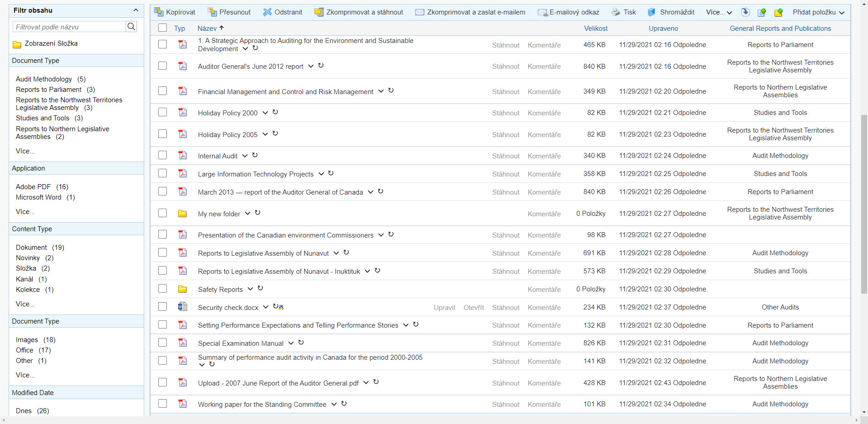Sort by the Upraveno column header
Image resolution: width=868 pixels, height=424 pixels.
pos(663,28)
